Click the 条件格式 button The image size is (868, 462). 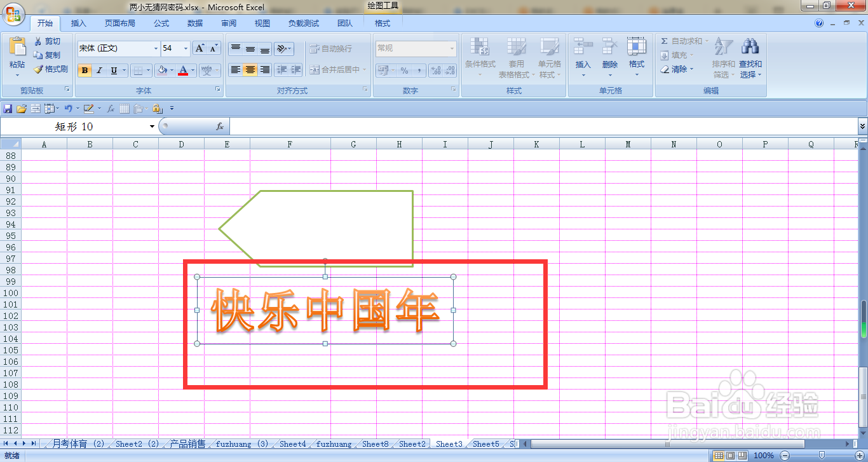point(480,56)
